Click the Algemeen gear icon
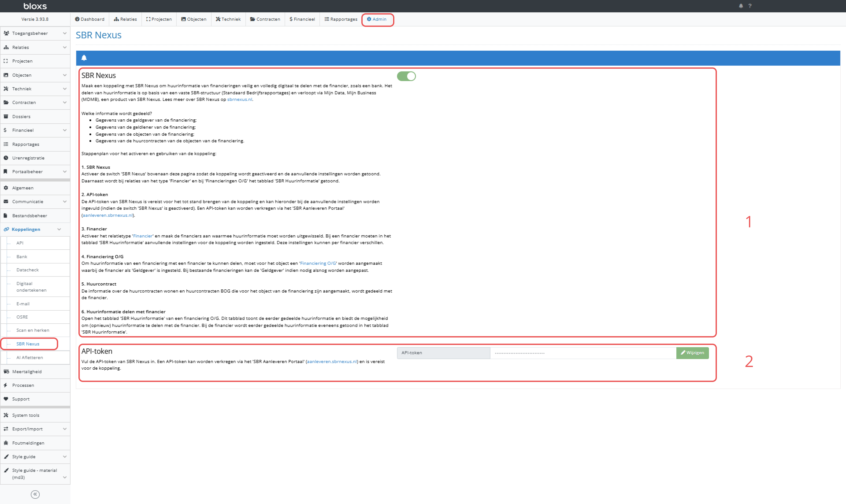846x504 pixels. [x=6, y=188]
